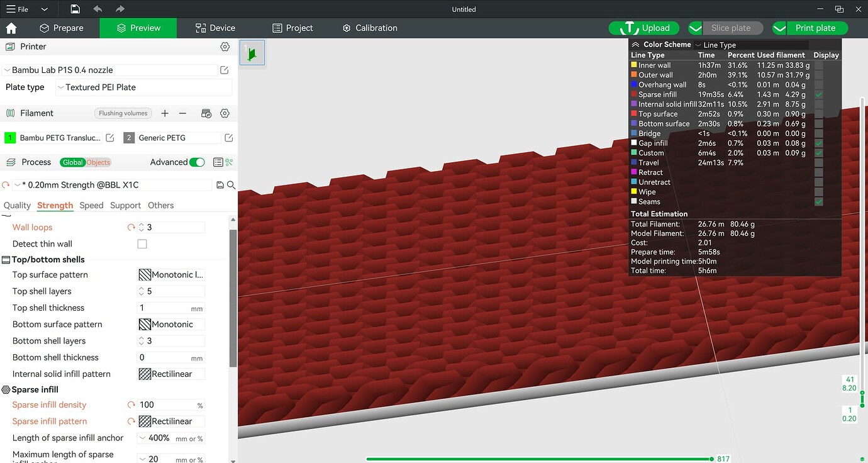The width and height of the screenshot is (868, 463).
Task: Click the Print plate button
Action: (x=815, y=28)
